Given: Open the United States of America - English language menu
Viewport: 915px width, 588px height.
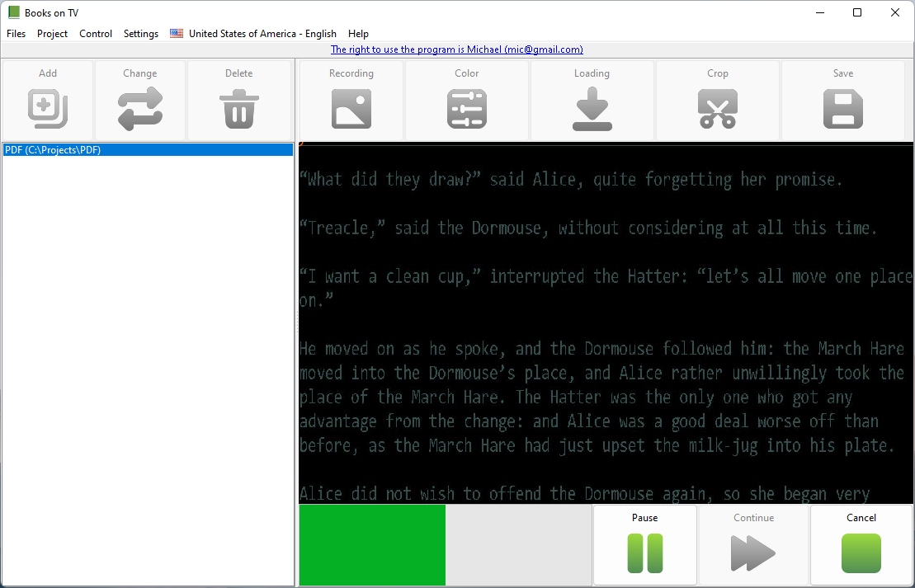Looking at the screenshot, I should pos(253,34).
